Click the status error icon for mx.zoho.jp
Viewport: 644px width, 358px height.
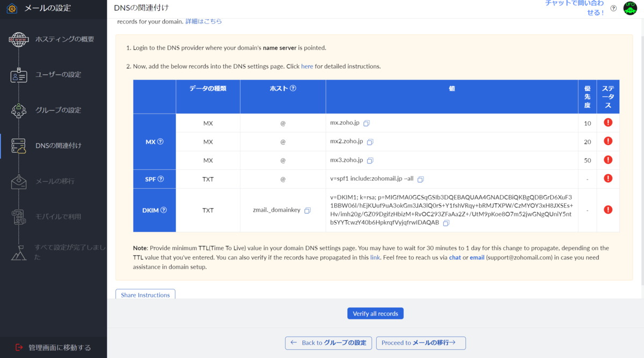(608, 123)
